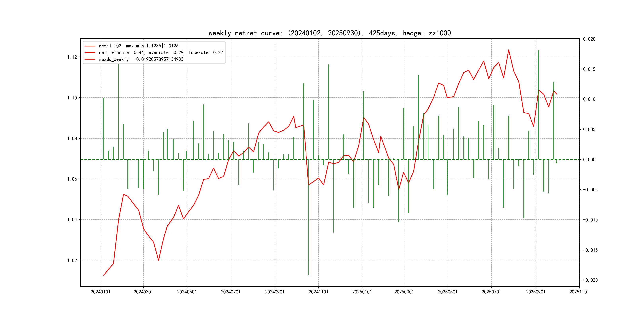Click the chart title text
The image size is (644, 322).
pos(330,33)
